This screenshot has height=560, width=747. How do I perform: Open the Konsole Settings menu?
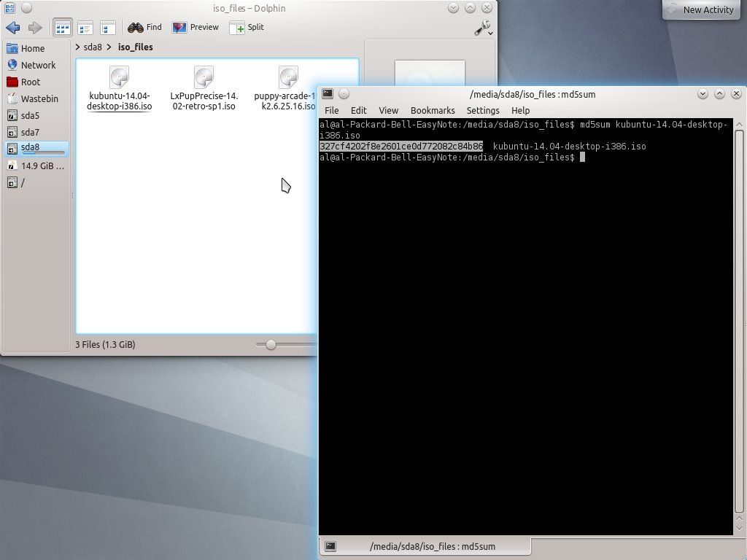[483, 111]
